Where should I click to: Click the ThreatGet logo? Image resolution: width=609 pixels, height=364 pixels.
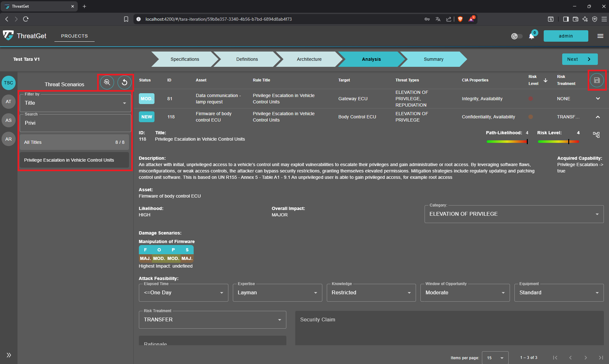point(9,36)
